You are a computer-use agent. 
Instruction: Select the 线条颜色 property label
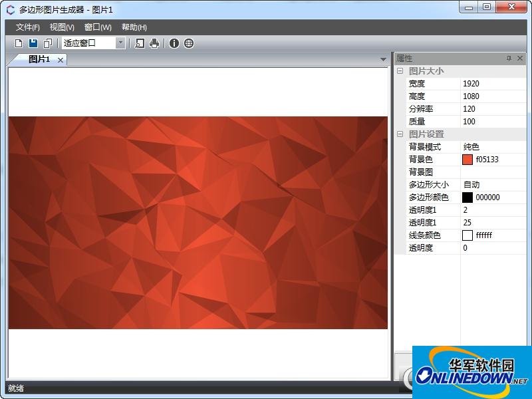pos(425,235)
